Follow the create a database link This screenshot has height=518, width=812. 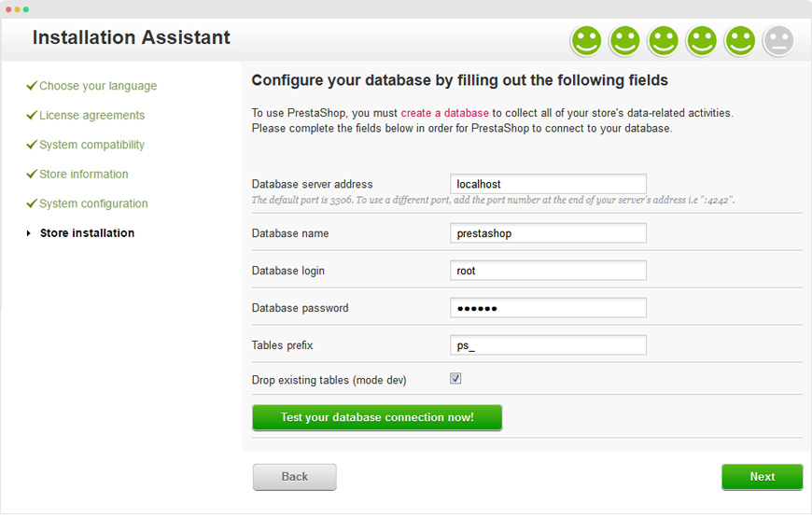pos(444,113)
